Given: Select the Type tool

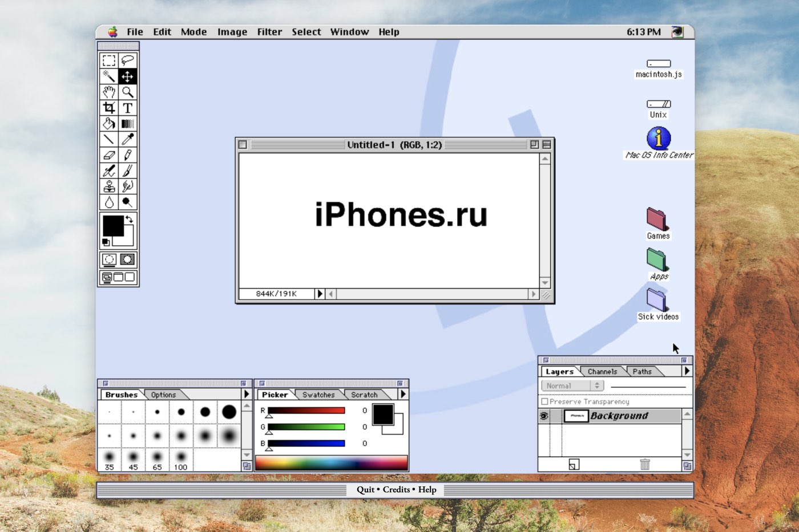Looking at the screenshot, I should pyautogui.click(x=128, y=108).
